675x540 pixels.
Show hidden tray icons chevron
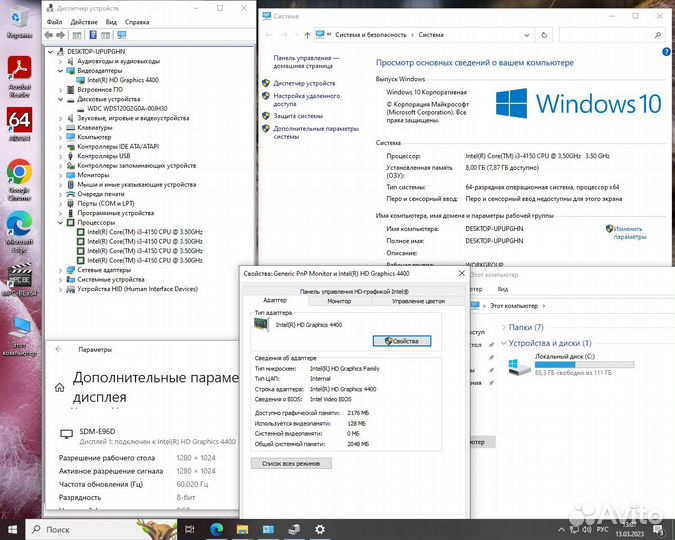561,530
